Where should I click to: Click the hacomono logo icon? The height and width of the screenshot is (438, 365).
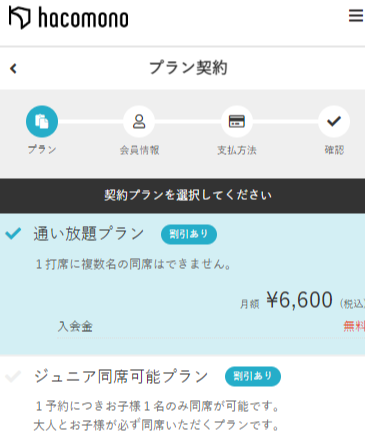pyautogui.click(x=19, y=18)
